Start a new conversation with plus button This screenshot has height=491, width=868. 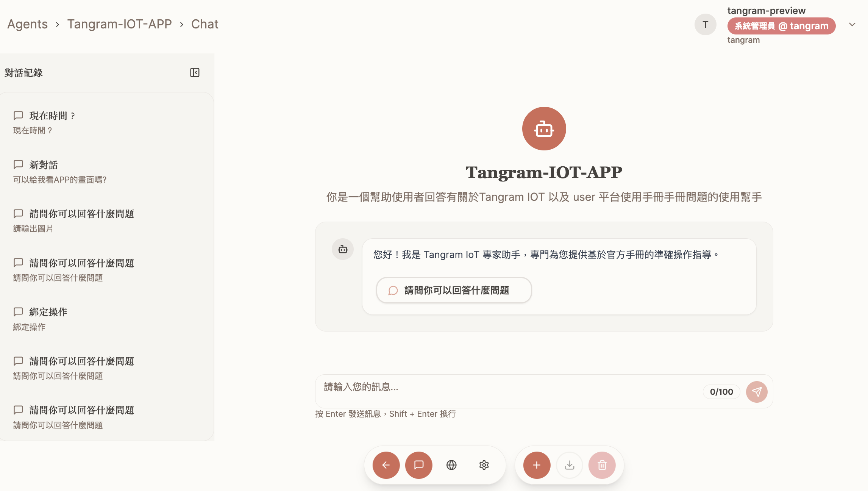[537, 465]
